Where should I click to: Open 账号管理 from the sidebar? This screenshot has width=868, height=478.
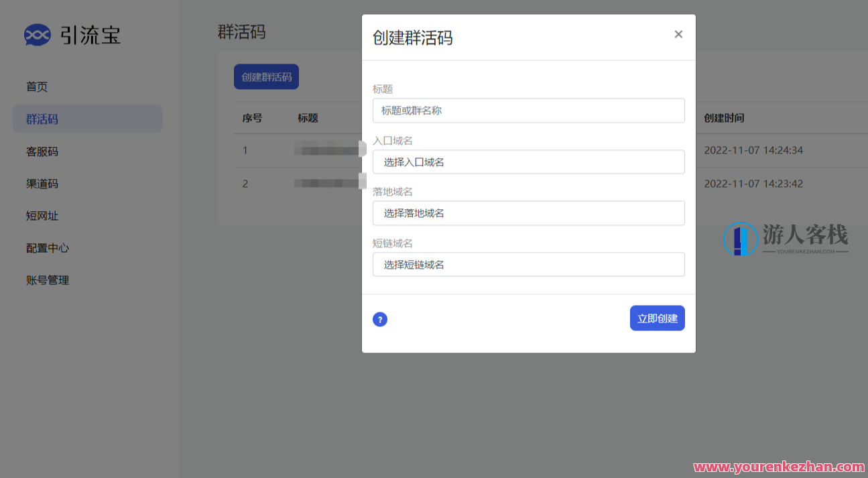coord(47,280)
